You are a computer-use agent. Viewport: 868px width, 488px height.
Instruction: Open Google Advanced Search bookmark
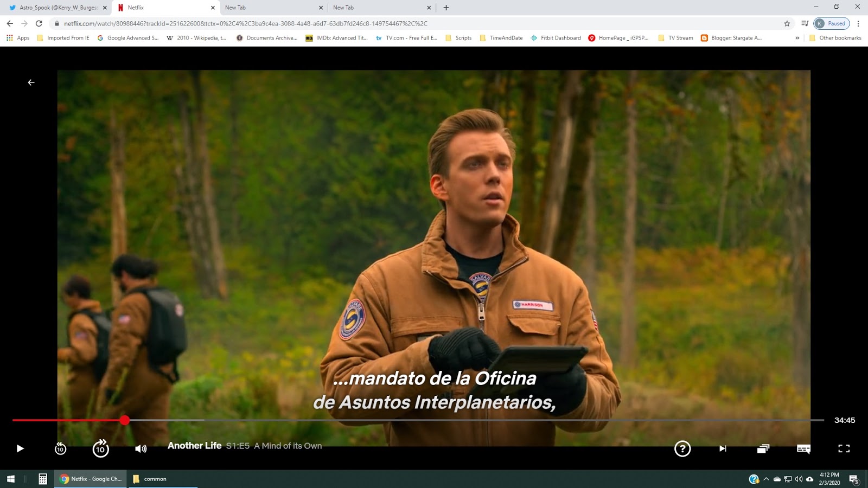[128, 38]
